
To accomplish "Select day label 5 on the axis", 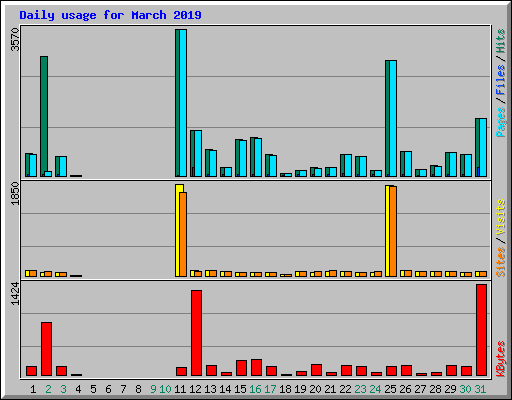I will click(93, 389).
